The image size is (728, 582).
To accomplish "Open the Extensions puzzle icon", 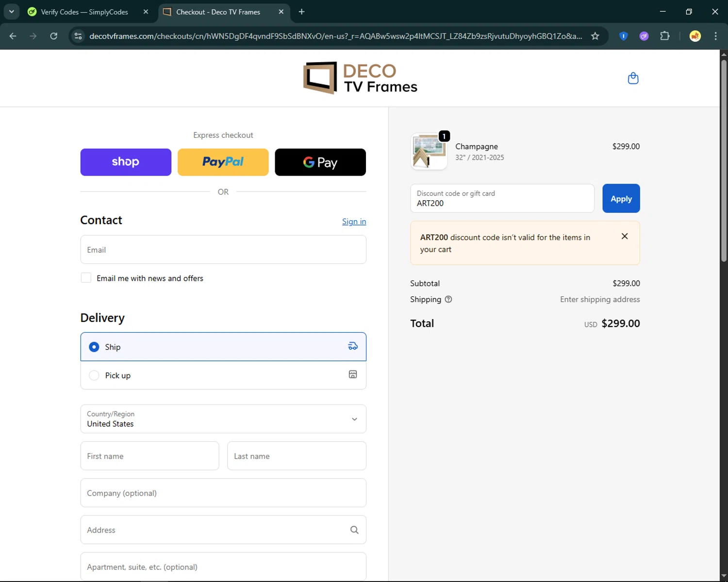I will 665,36.
